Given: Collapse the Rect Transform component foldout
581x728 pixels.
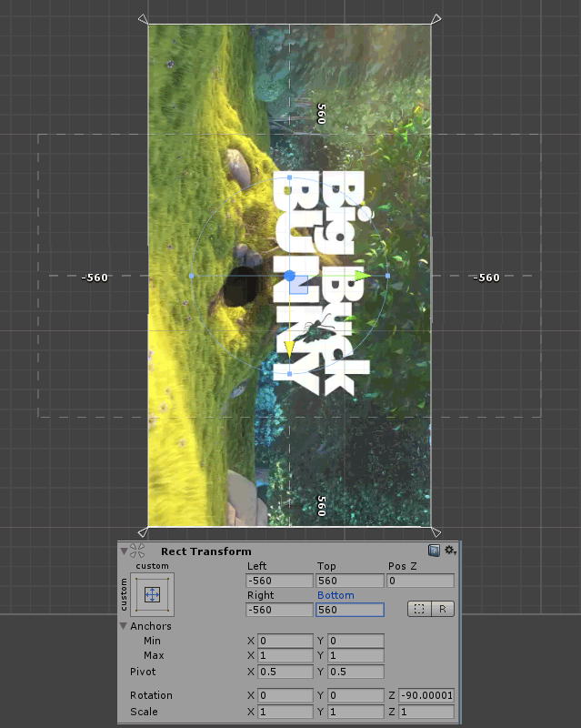Looking at the screenshot, I should click(124, 551).
